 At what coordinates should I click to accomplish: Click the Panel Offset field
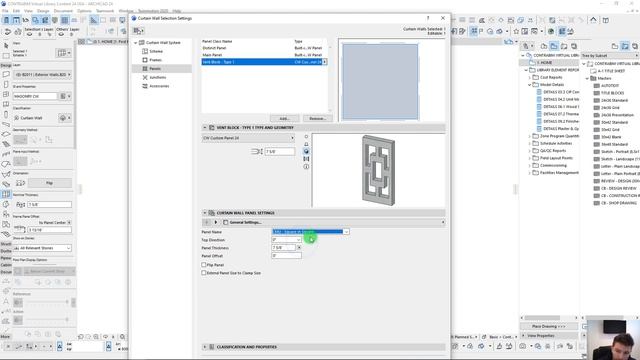[x=287, y=256]
